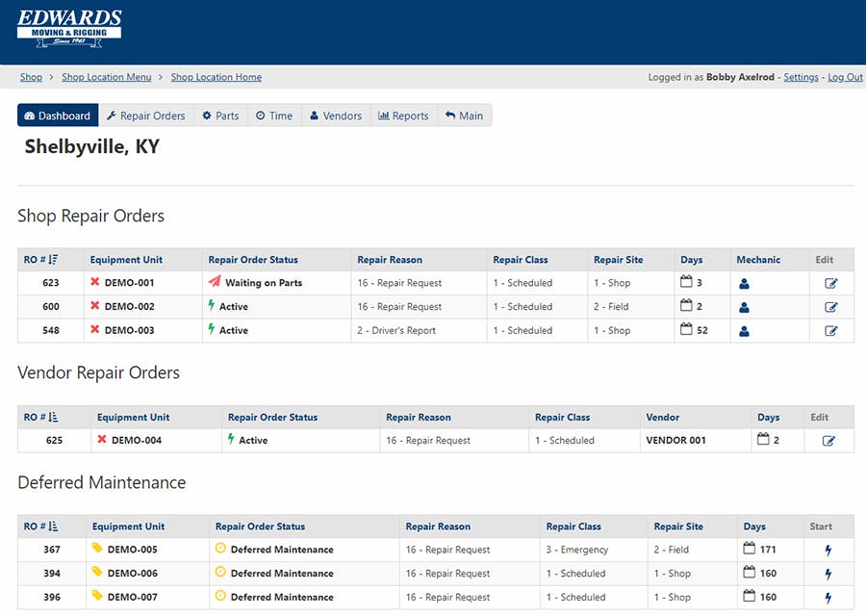Click the green Active bolt icon for DEMO-002
Screen dimensions: 866x616
click(x=212, y=305)
